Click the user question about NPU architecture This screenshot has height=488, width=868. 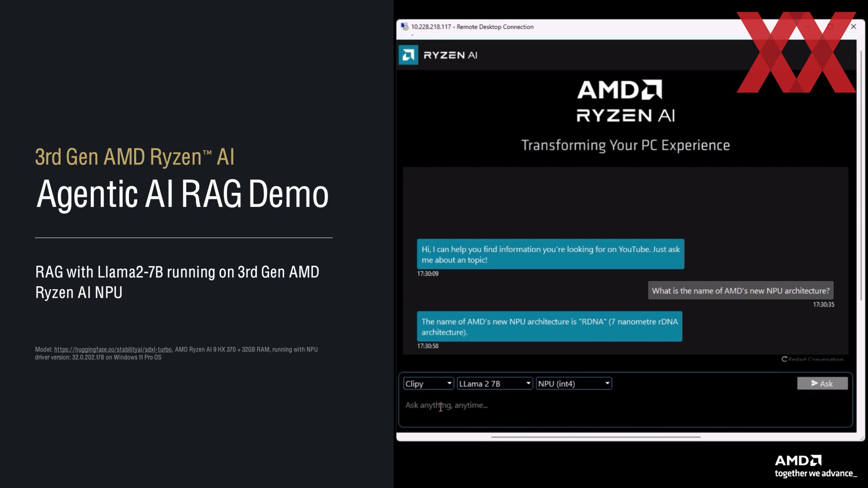[x=741, y=291]
